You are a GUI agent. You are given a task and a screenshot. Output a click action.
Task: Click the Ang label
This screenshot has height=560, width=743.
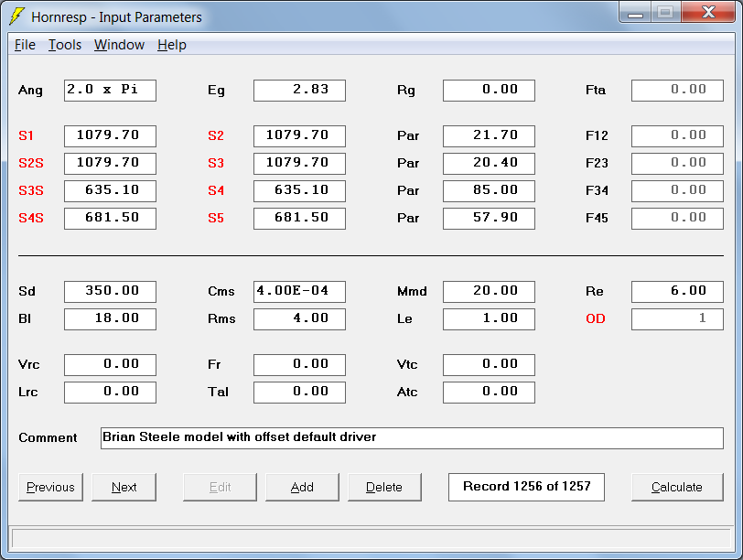(30, 91)
